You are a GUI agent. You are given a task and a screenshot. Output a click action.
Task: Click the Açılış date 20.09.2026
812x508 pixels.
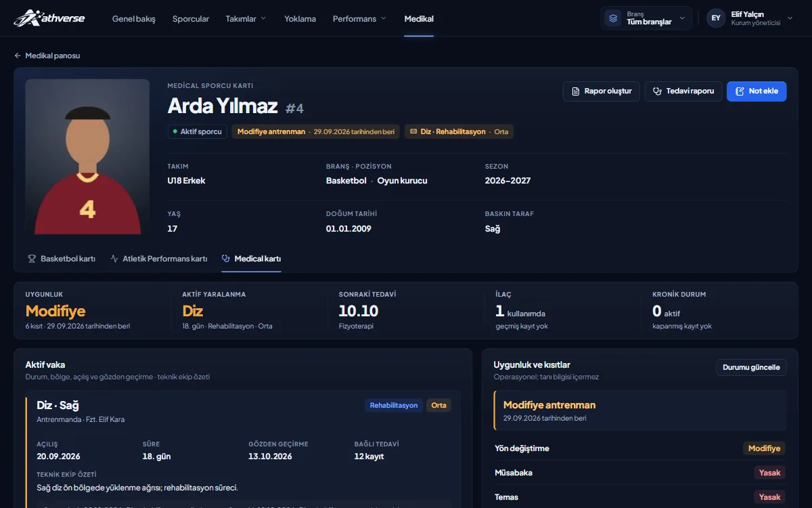(x=58, y=457)
